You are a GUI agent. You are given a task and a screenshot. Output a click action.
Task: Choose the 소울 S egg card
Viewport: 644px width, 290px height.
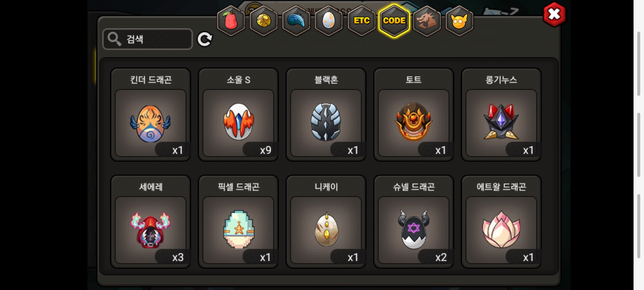click(x=238, y=115)
